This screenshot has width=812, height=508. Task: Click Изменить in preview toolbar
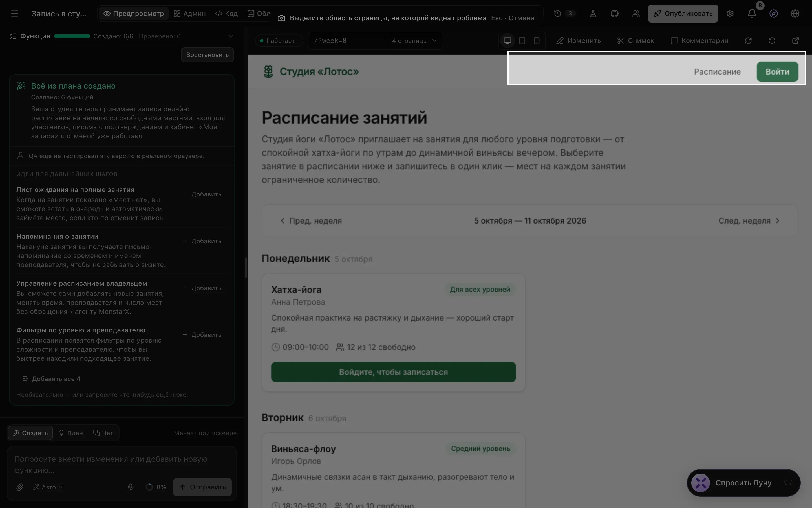(579, 41)
